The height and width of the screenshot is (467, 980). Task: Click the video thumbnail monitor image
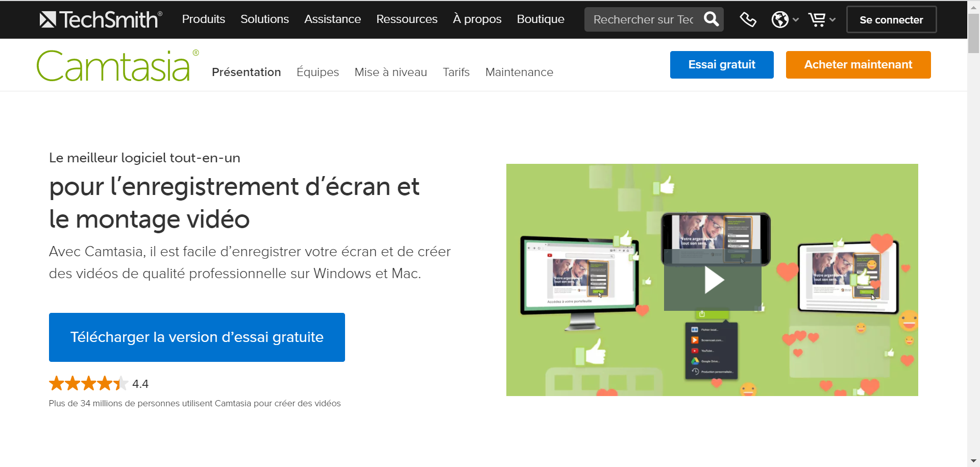(x=579, y=282)
